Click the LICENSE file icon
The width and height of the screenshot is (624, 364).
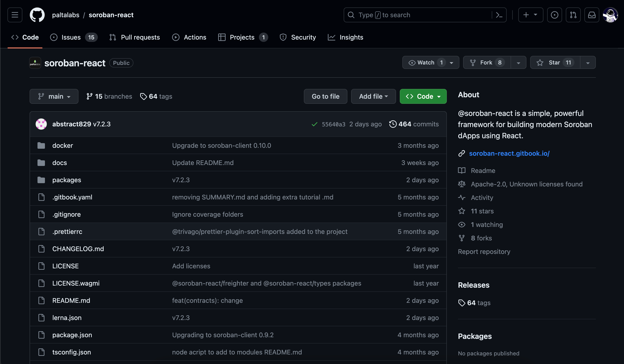tap(41, 266)
